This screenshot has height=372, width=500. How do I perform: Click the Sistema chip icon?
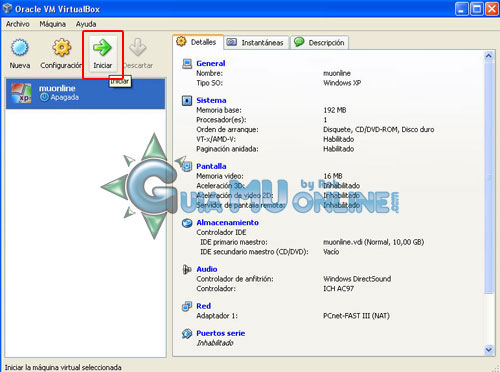click(x=187, y=100)
